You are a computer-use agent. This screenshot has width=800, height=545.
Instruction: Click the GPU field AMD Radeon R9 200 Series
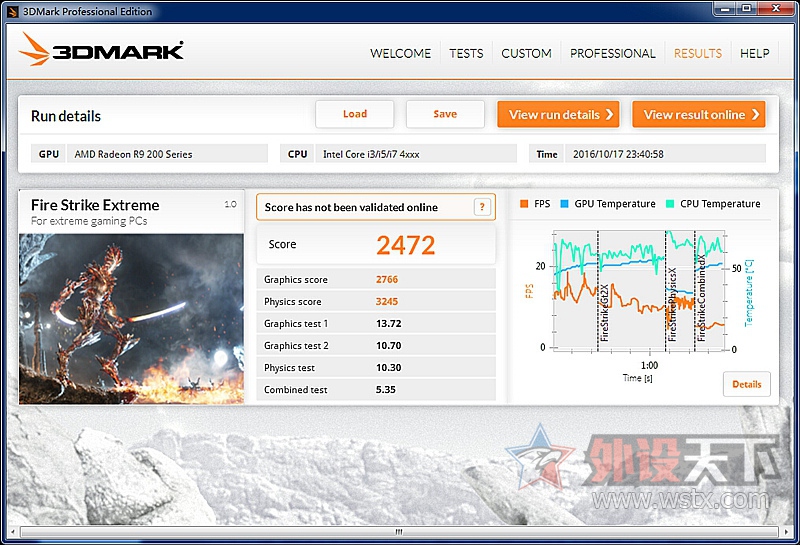pos(167,154)
